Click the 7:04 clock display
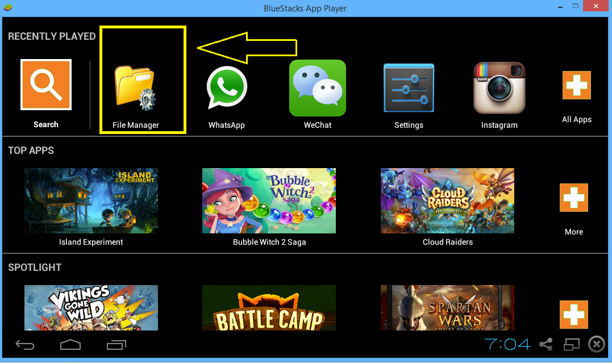Screen dimensions: 612x364 [x=507, y=345]
